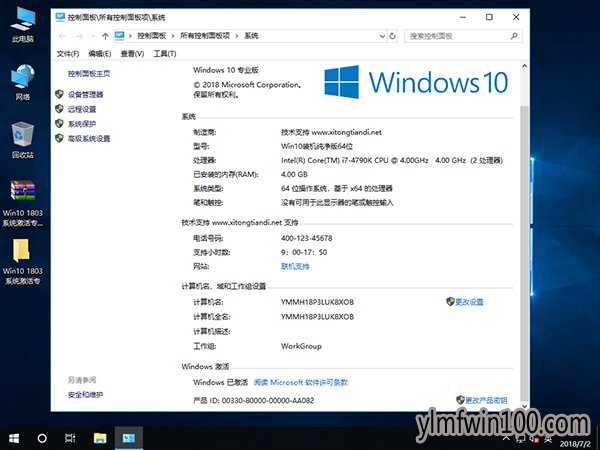Viewport: 600px width, 450px height.
Task: Click shield icon beside 系统保护
Action: tap(59, 124)
